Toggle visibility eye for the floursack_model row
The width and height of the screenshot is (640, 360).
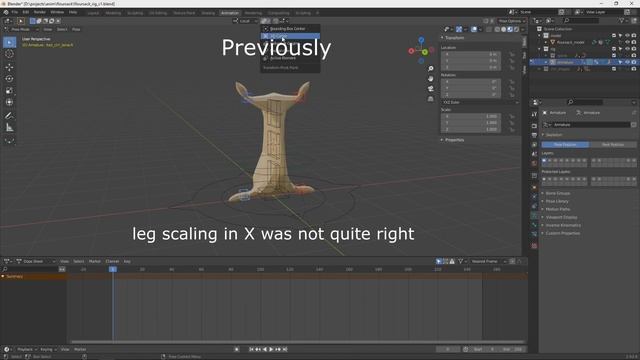627,42
